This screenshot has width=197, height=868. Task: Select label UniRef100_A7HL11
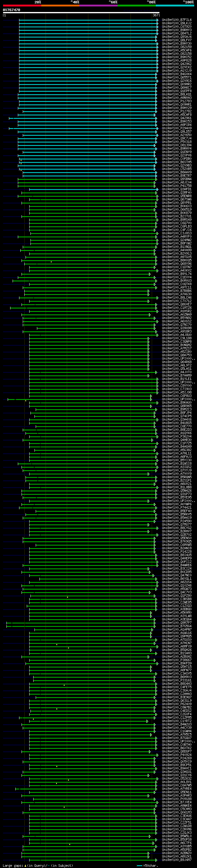tap(177, 453)
